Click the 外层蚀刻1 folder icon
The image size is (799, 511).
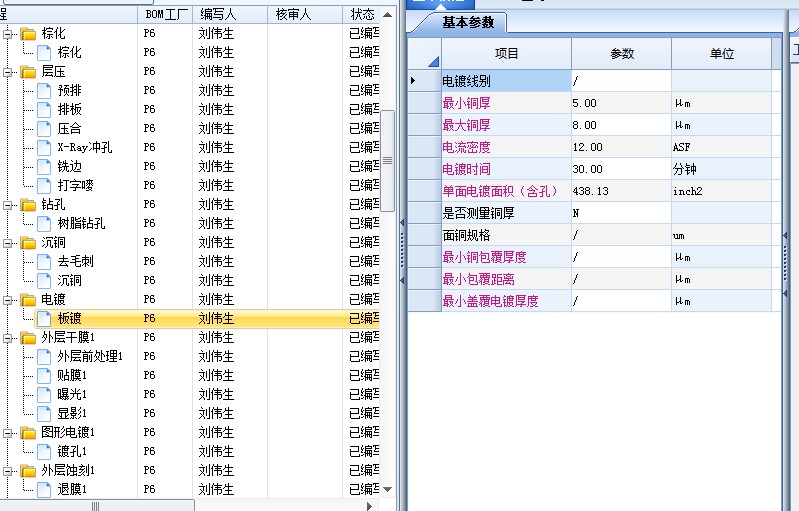click(28, 471)
